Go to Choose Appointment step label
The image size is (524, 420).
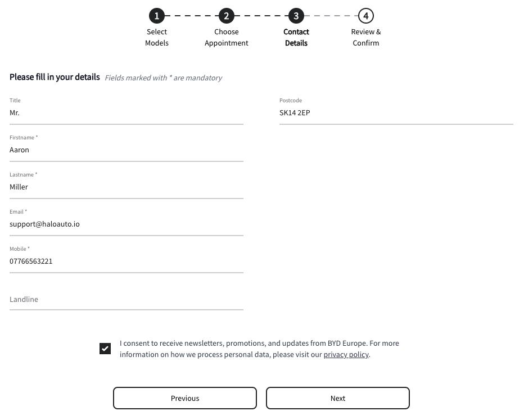[x=227, y=37]
